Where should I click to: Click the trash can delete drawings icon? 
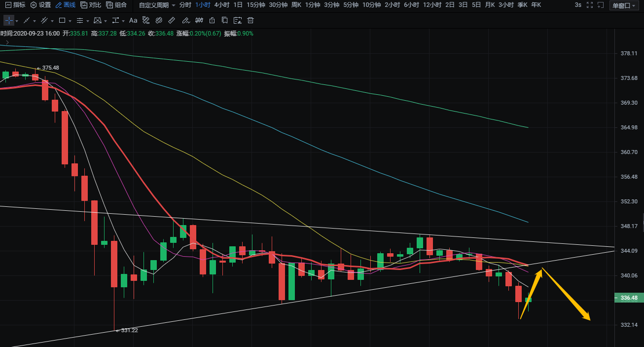[x=250, y=21]
